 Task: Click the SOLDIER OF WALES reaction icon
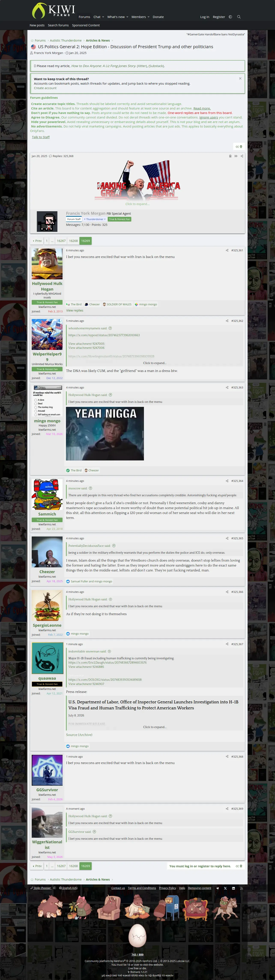click(104, 304)
